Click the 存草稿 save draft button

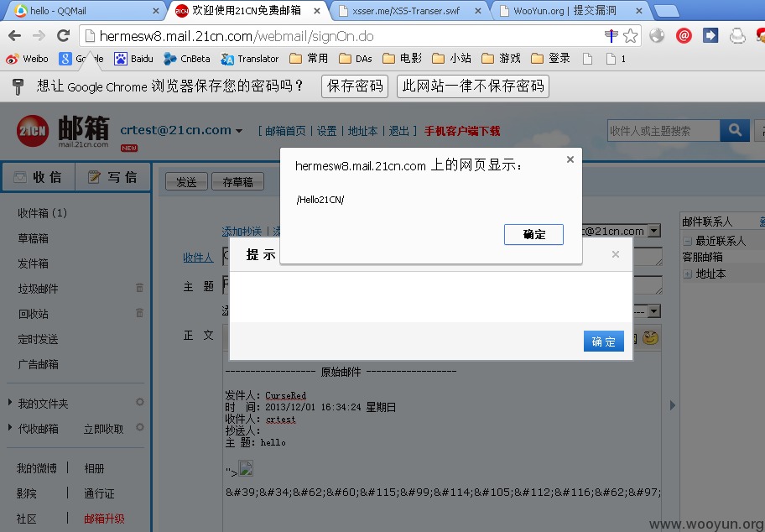[x=237, y=182]
